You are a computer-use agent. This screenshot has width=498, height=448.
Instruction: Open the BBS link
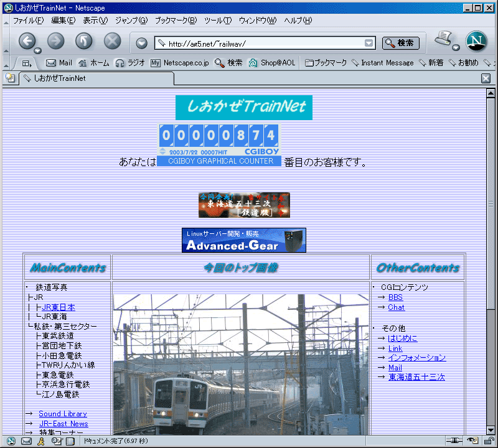(x=395, y=297)
